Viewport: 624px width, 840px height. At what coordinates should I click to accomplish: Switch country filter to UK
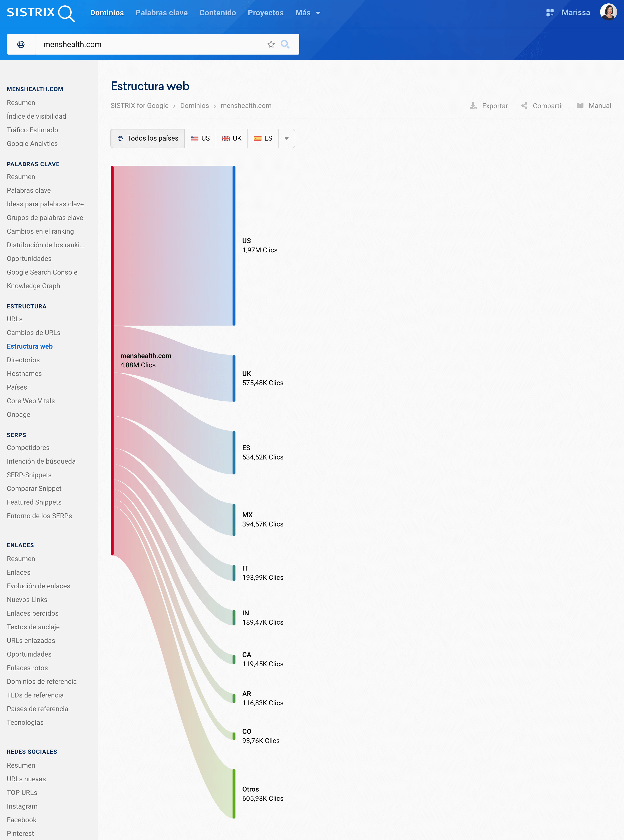(x=232, y=139)
